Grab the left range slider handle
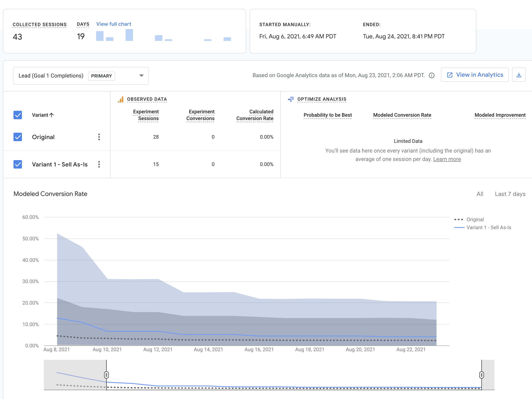532x399 pixels. pos(106,375)
